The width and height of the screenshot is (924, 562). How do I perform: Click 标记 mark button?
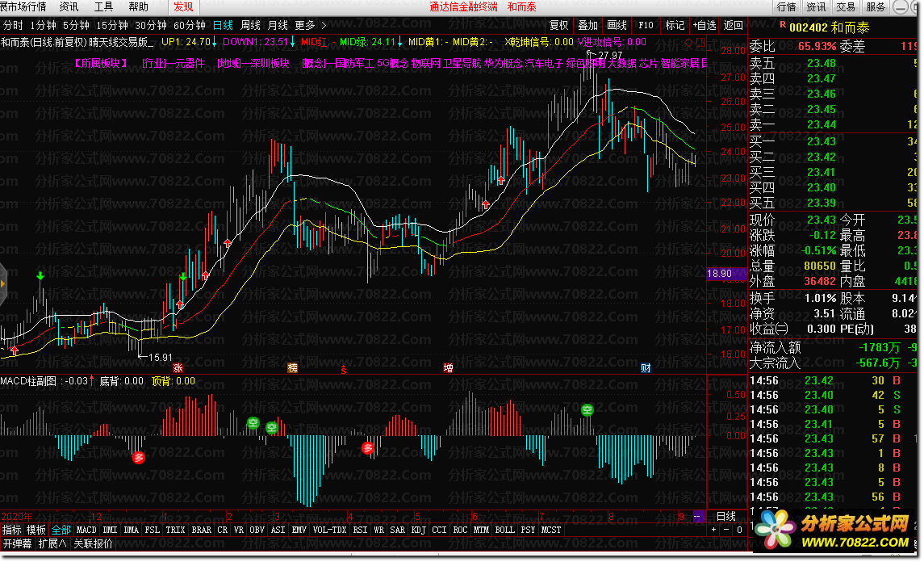tap(675, 25)
